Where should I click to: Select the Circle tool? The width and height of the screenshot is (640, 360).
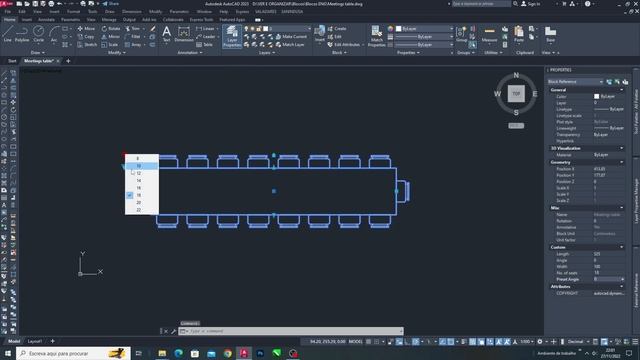pos(38,33)
